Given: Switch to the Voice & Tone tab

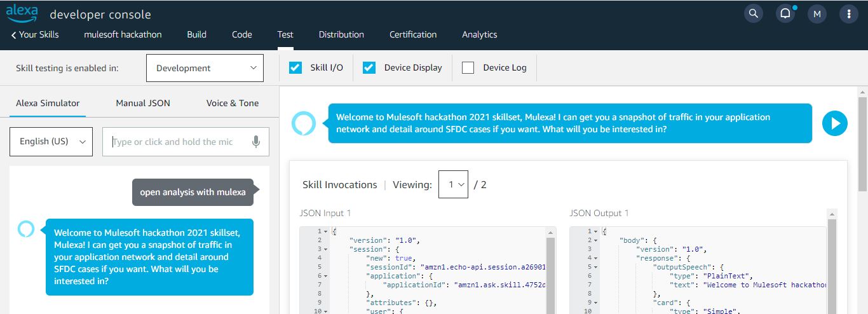Looking at the screenshot, I should click(x=233, y=103).
